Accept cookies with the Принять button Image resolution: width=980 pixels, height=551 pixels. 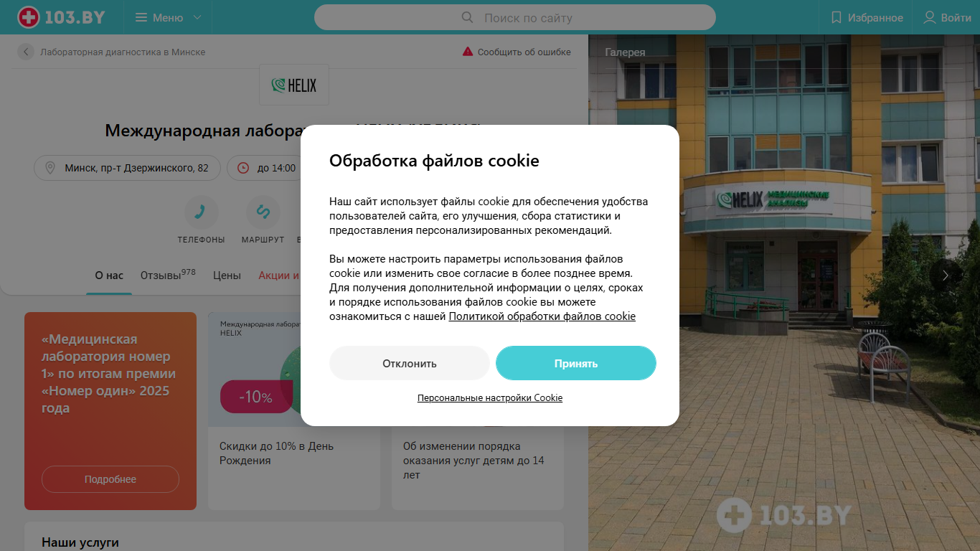(x=576, y=363)
